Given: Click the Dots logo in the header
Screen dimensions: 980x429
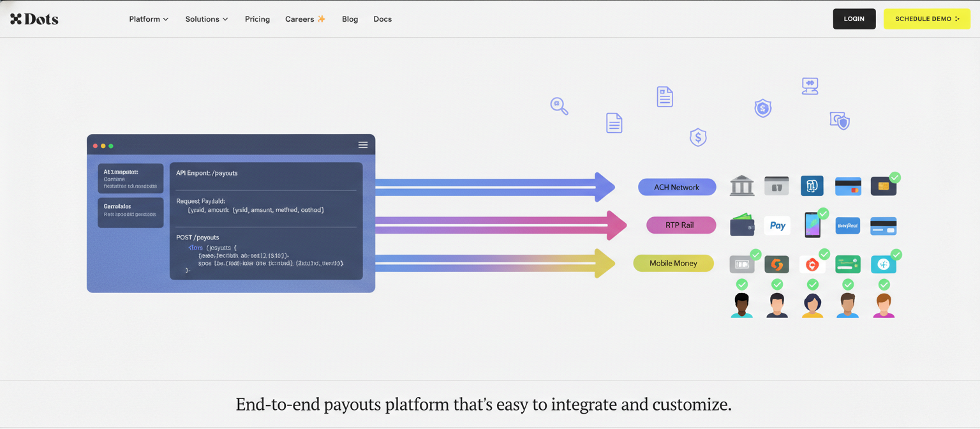Looking at the screenshot, I should click(x=34, y=19).
